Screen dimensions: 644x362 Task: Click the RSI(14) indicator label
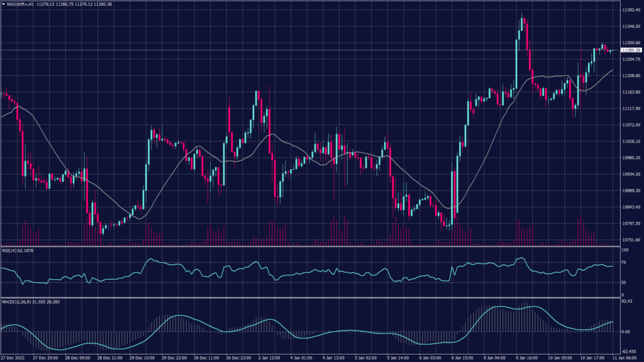18,250
